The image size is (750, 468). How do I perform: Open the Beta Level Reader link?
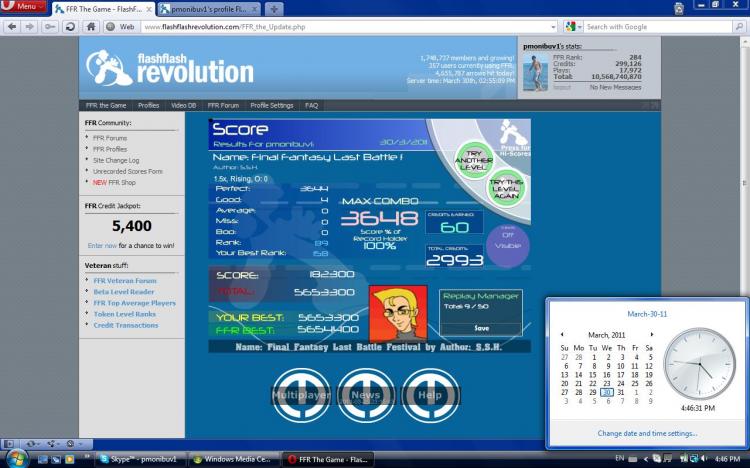[x=124, y=292]
